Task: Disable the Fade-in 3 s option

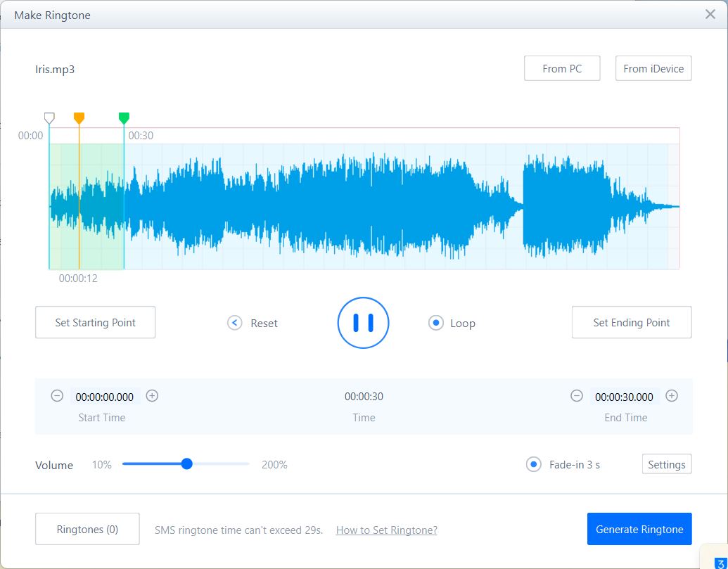Action: [x=534, y=464]
